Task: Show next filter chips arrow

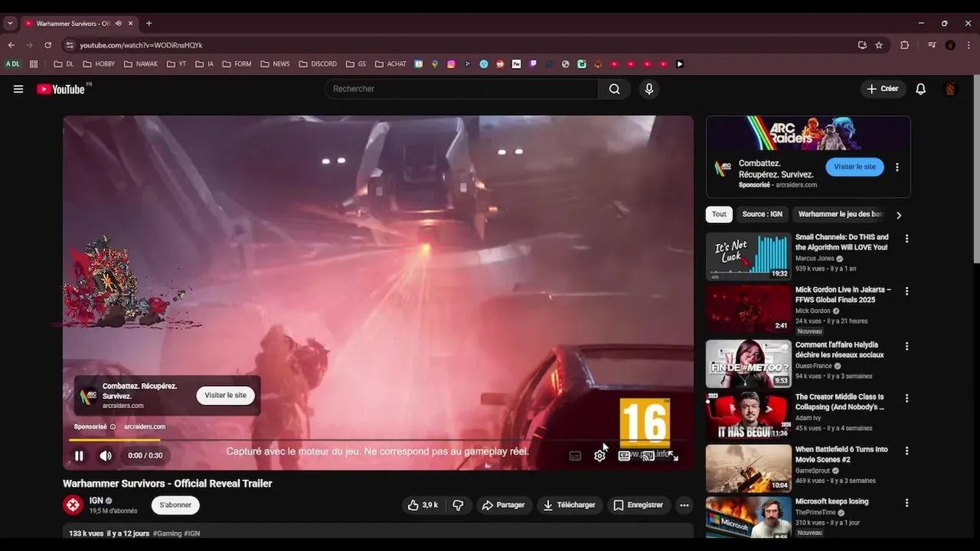Action: point(899,215)
